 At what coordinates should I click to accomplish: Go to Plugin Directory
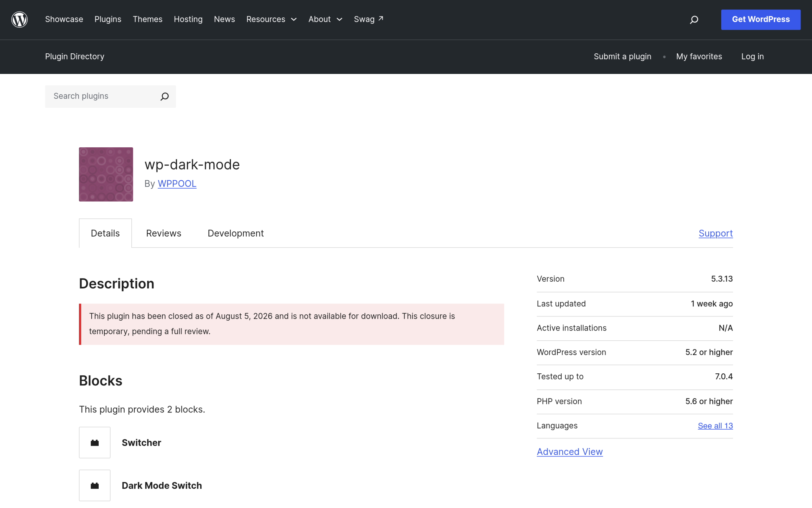click(75, 57)
